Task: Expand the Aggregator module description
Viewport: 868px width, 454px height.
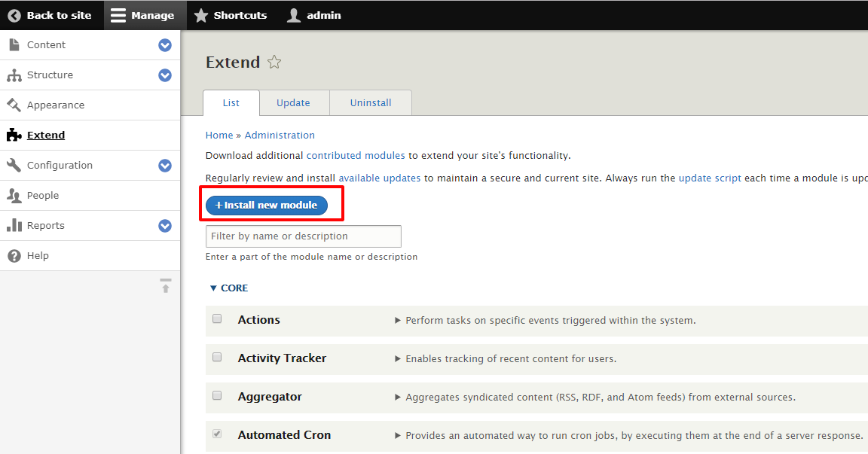Action: pyautogui.click(x=398, y=397)
